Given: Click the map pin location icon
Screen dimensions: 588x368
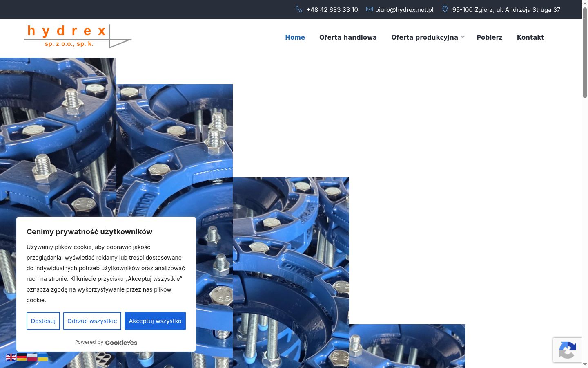Looking at the screenshot, I should 445,9.
